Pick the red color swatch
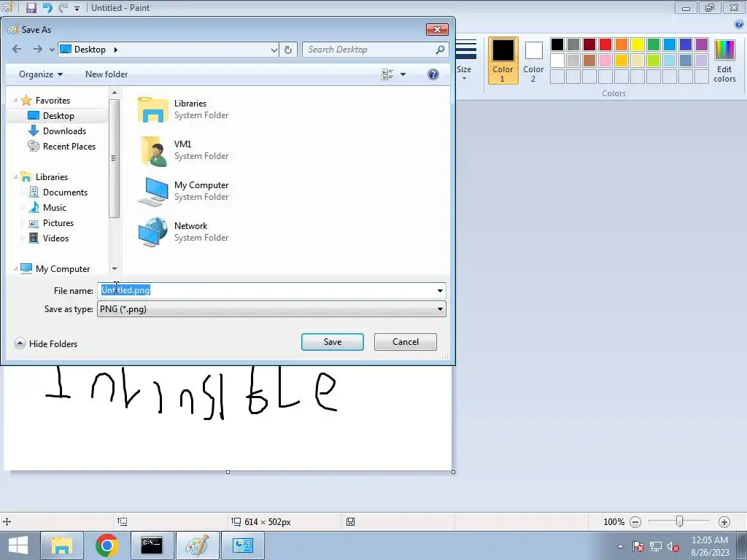Screen dimensions: 747x560 (605, 44)
